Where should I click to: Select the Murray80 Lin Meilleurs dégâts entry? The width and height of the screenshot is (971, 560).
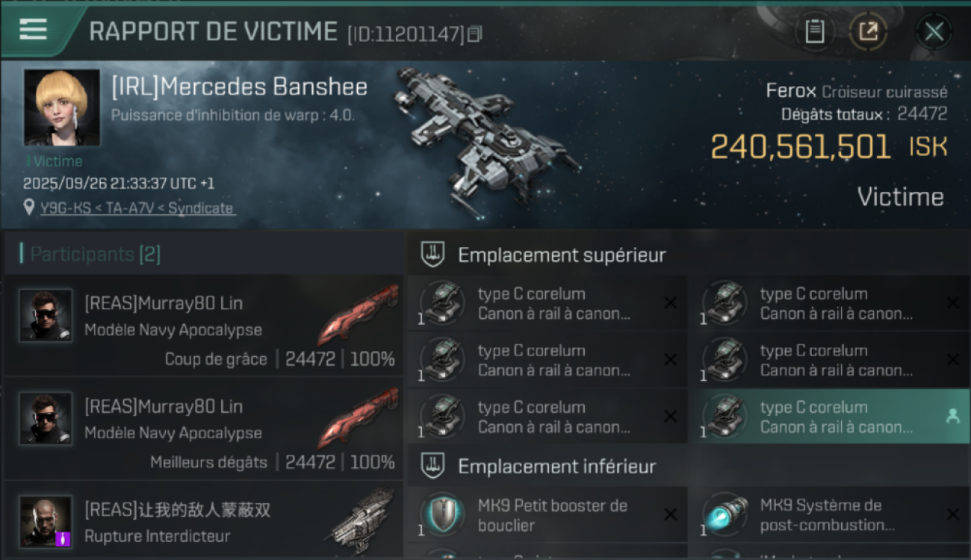(x=203, y=429)
